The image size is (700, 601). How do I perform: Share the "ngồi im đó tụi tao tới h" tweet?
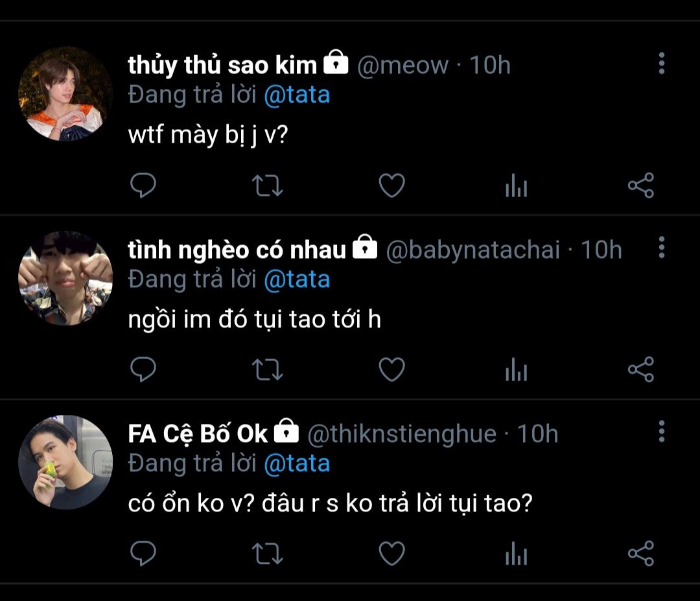click(x=640, y=370)
